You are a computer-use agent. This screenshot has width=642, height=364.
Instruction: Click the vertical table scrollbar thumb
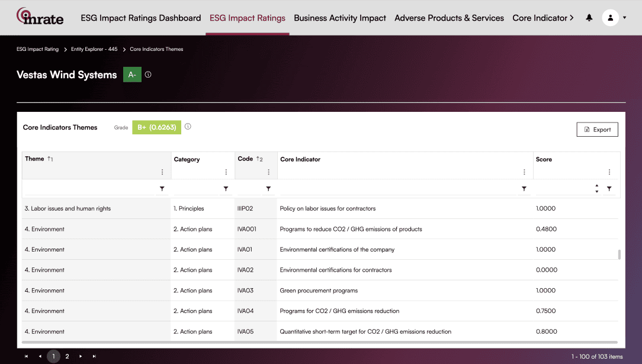[x=619, y=255]
